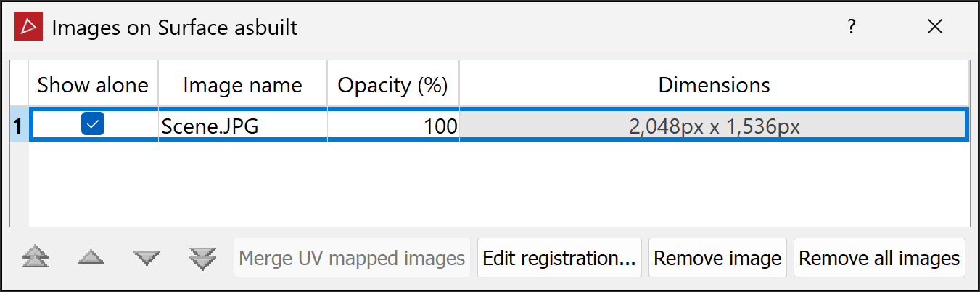This screenshot has width=980, height=292.
Task: Click the Merge UV mapped images button
Action: pyautogui.click(x=352, y=258)
